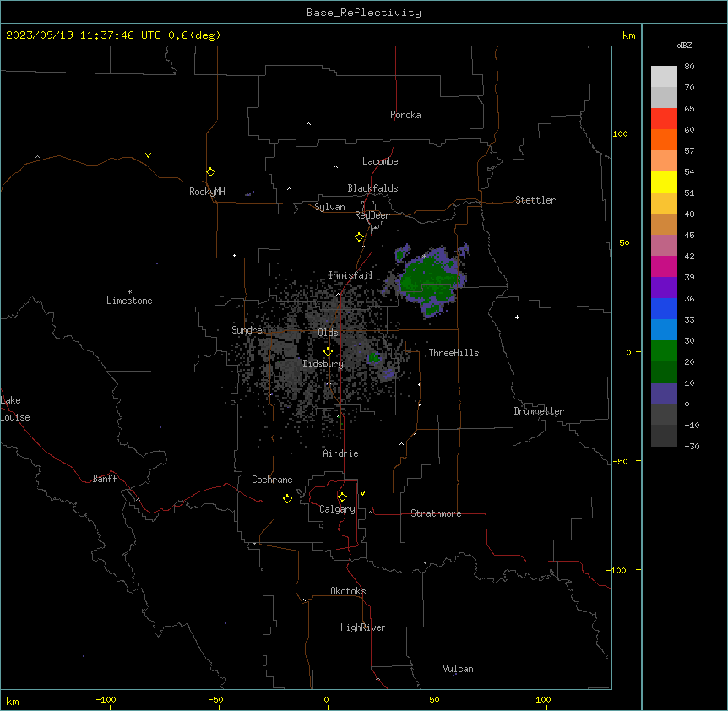Click the white plus marker north of Drumheller
This screenshot has height=711, width=728.
(517, 317)
